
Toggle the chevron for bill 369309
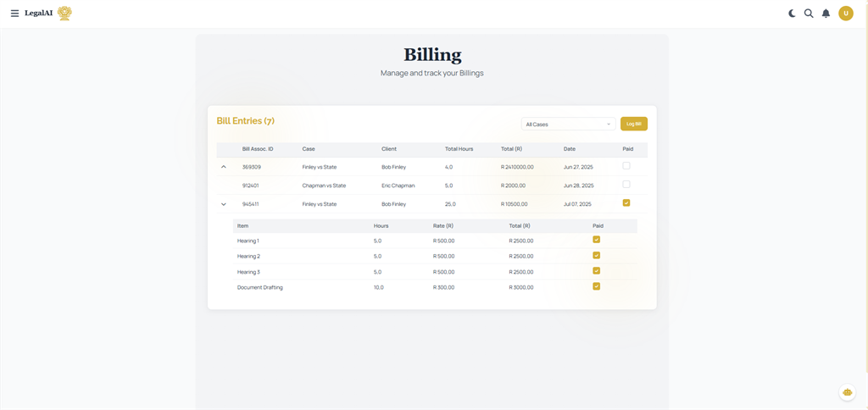point(224,167)
